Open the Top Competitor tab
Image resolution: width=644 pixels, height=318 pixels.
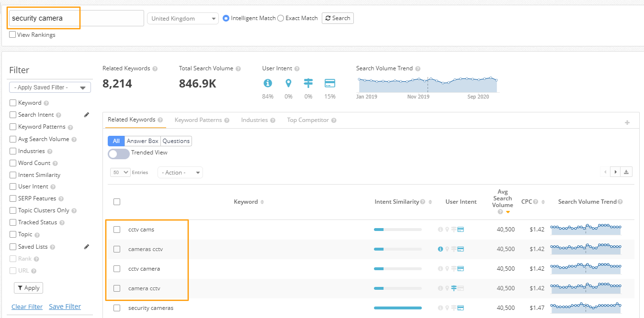coord(308,120)
